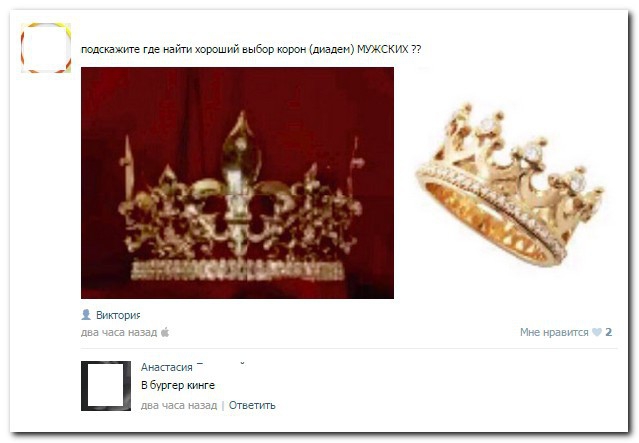Click the heart like icon

pos(597,332)
